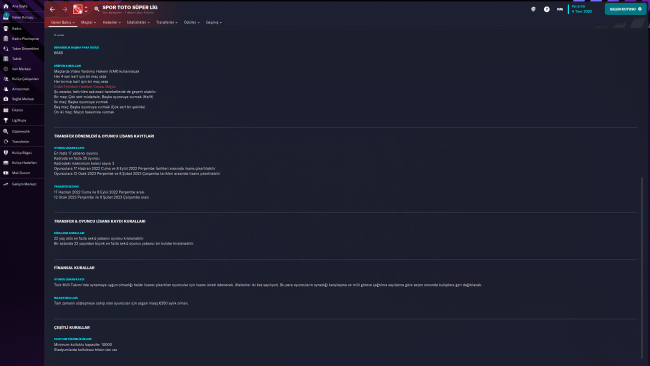Open the Geçmiş tab menu
The width and height of the screenshot is (650, 366).
pyautogui.click(x=213, y=22)
